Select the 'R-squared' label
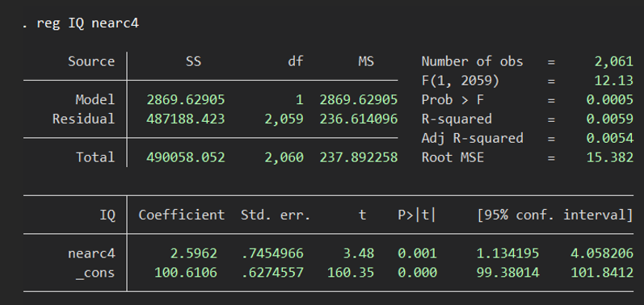This screenshot has width=644, height=305. tap(457, 119)
